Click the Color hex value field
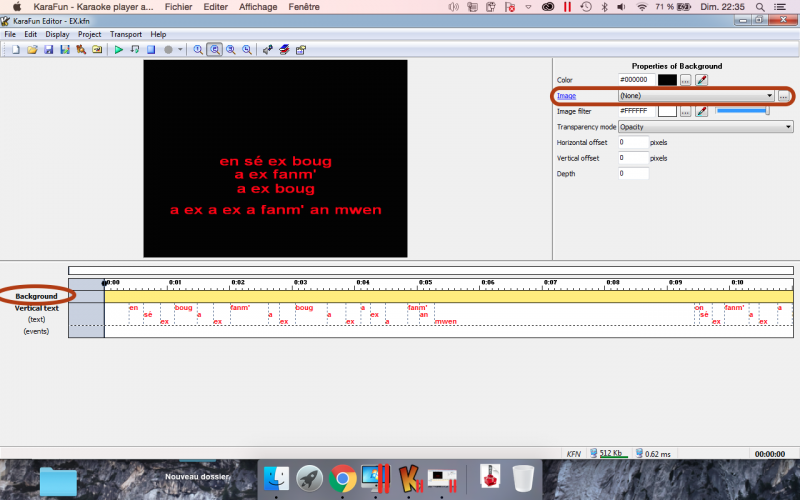 636,80
